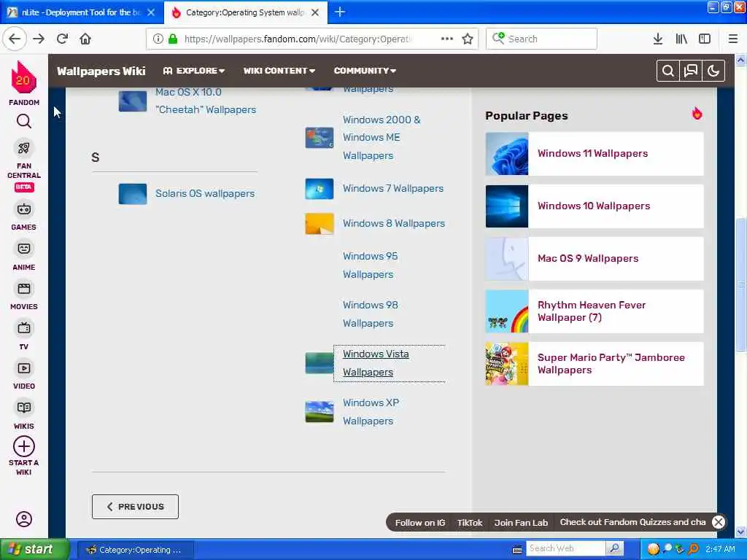The image size is (747, 560).
Task: Toggle dark theme with moon icon
Action: 713,71
